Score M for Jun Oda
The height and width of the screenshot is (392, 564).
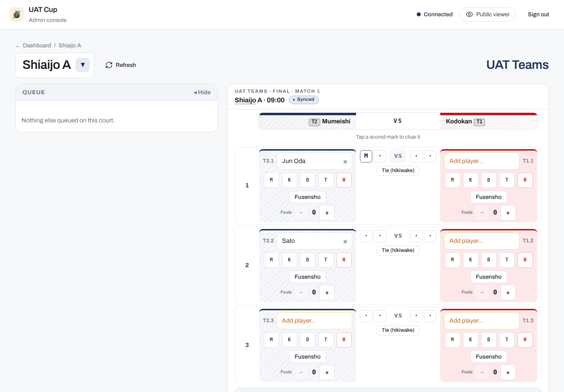click(271, 180)
